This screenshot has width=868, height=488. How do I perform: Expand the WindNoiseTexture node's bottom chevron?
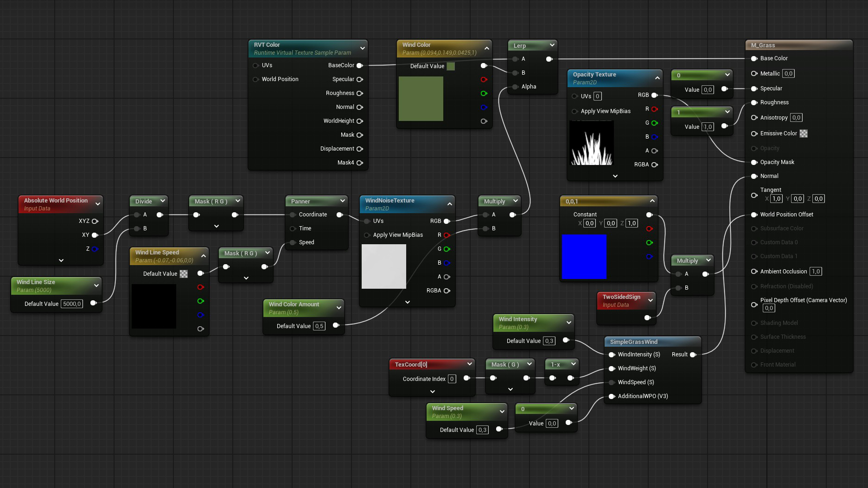407,302
